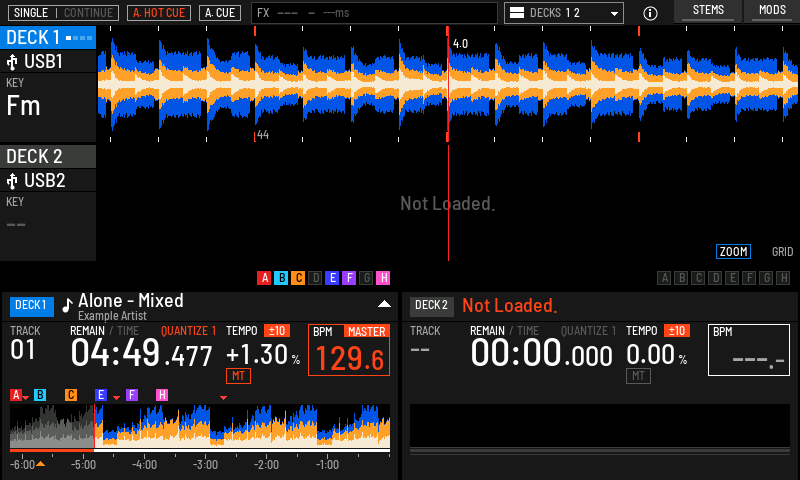This screenshot has width=800, height=480.
Task: Jump to hot cue F marker on overview
Action: pyautogui.click(x=132, y=395)
